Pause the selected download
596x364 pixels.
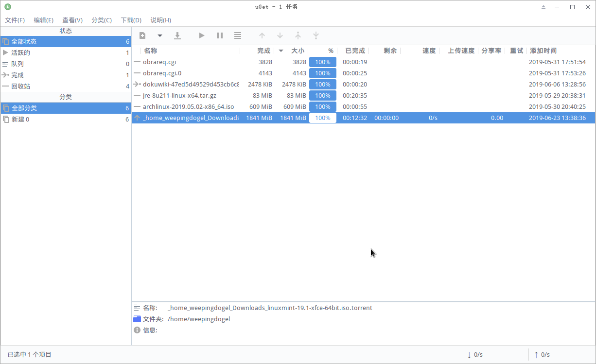[219, 35]
